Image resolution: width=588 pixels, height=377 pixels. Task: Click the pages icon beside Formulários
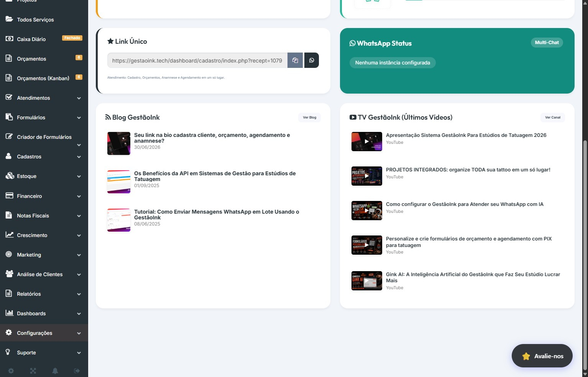(9, 117)
